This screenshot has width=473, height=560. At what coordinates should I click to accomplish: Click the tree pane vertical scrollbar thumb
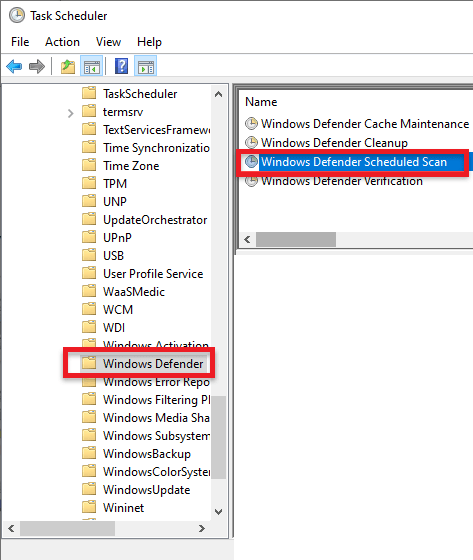coord(219,437)
